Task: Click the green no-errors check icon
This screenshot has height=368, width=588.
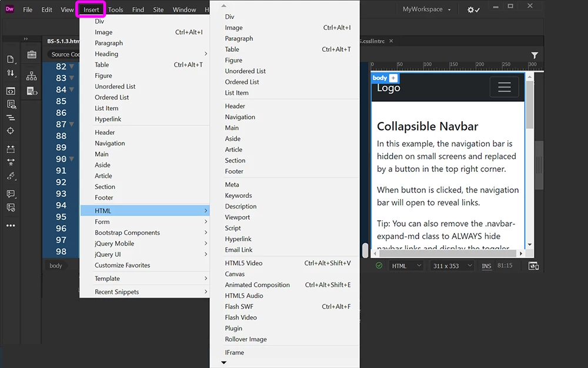Action: 379,266
